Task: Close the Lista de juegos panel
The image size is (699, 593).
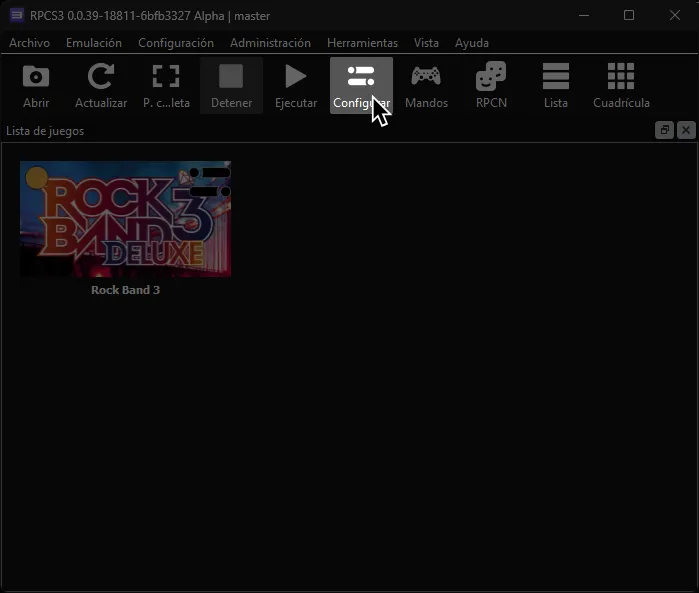Action: click(x=686, y=130)
